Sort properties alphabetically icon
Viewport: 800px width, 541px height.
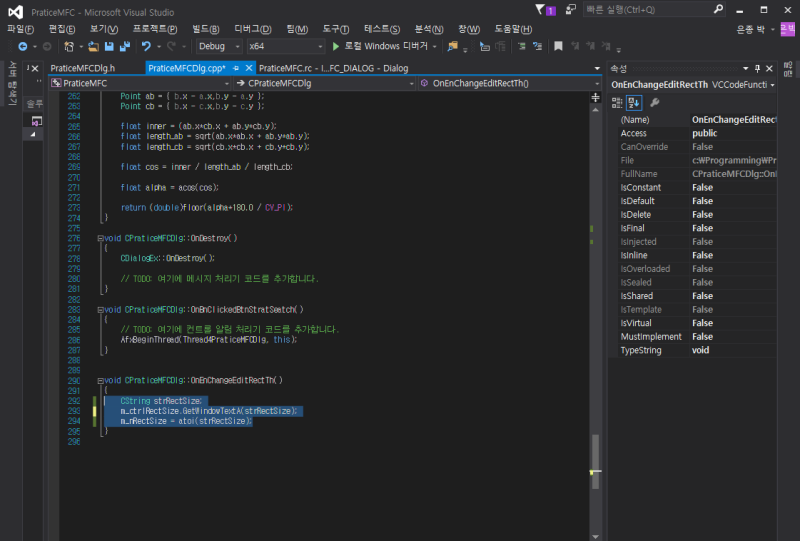point(634,103)
